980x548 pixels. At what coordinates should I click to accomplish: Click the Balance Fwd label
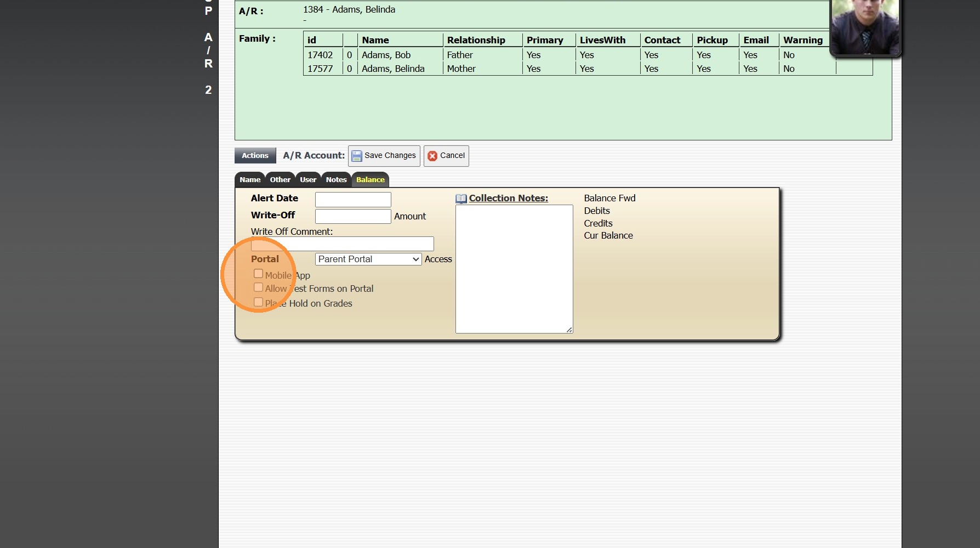point(609,198)
